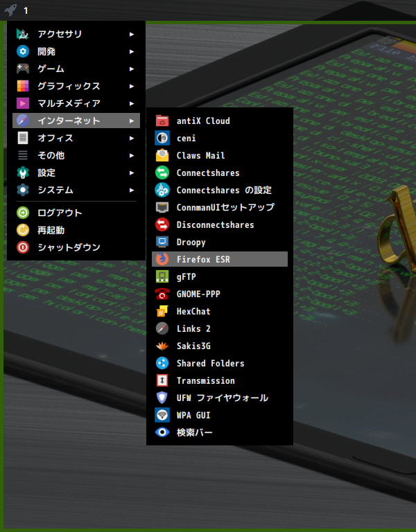Image resolution: width=416 pixels, height=532 pixels.
Task: Click the HexChat label text
Action: coord(193,311)
